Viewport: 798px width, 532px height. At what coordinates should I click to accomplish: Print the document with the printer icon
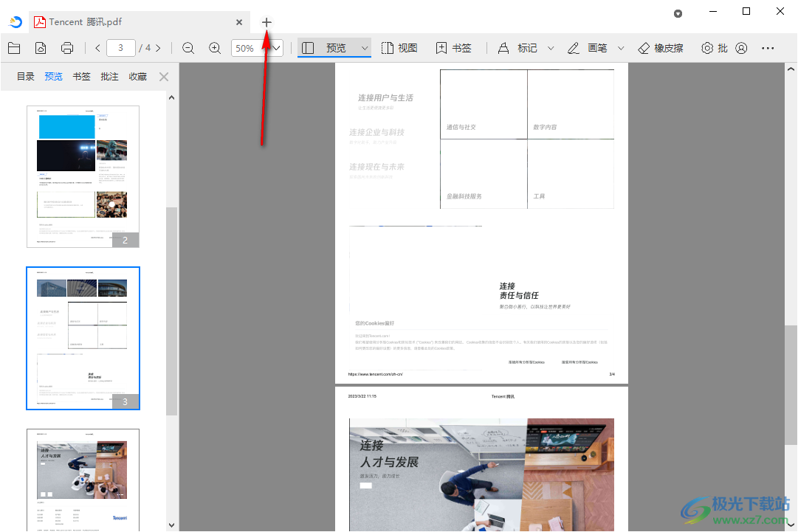[67, 48]
